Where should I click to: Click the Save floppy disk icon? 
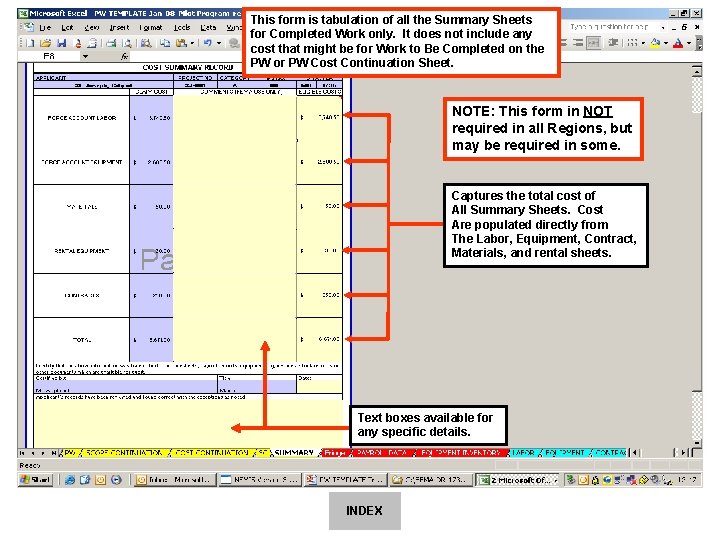[61, 43]
